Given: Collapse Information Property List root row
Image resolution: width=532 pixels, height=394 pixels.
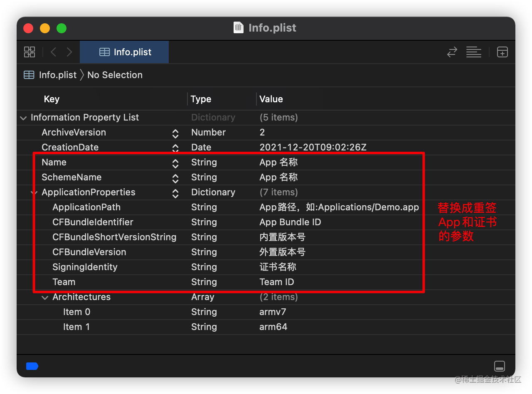Looking at the screenshot, I should [23, 118].
